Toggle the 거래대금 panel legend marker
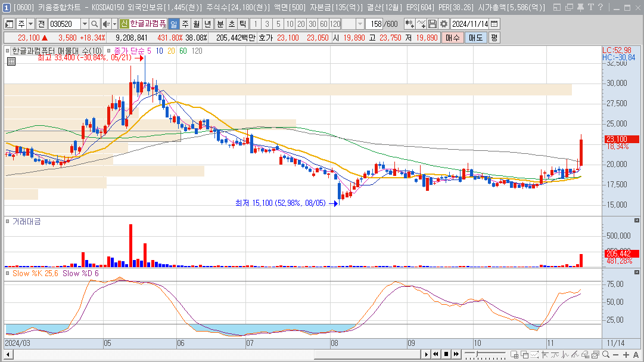The image size is (644, 362). [x=7, y=221]
